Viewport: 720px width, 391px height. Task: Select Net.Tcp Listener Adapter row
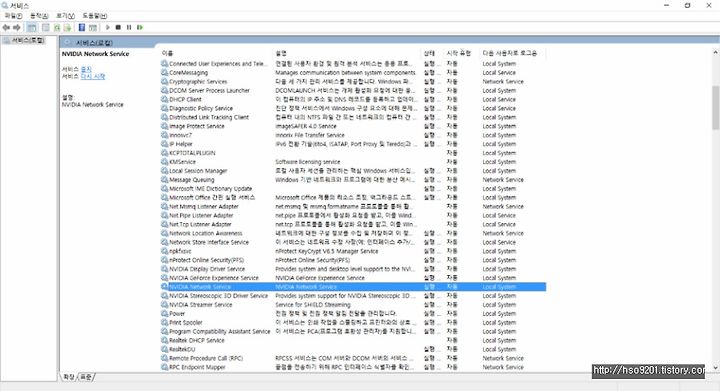(353, 224)
